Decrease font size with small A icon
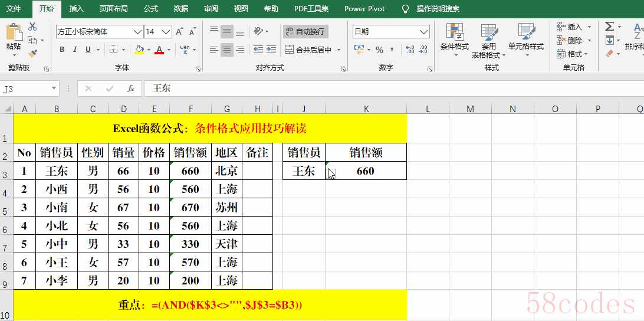The height and width of the screenshot is (321, 644). tap(192, 32)
